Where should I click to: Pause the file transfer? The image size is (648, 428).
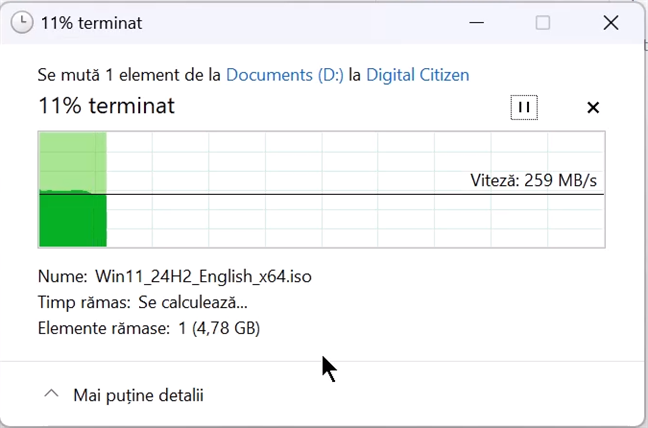(523, 107)
